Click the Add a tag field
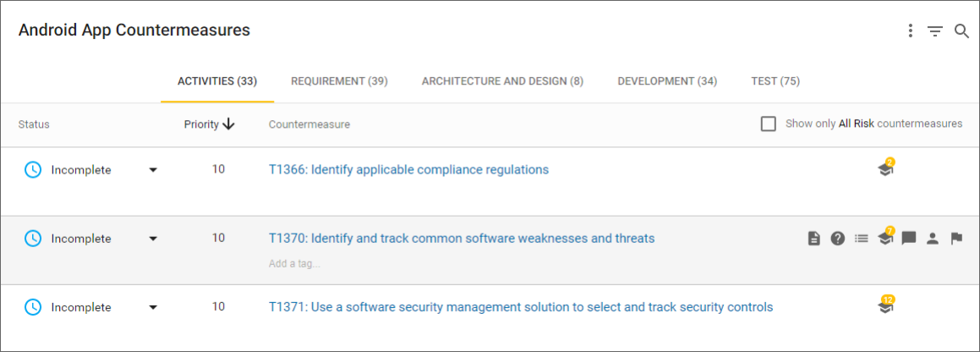 (294, 263)
